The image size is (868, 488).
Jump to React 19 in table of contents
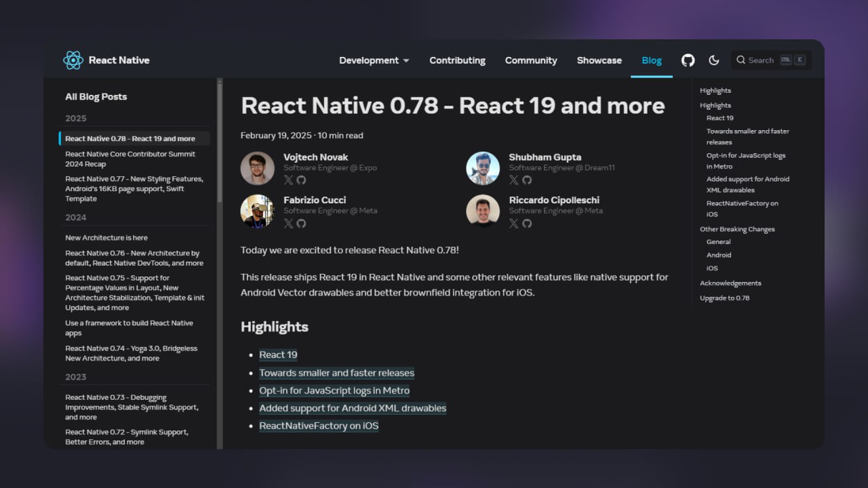pos(720,118)
